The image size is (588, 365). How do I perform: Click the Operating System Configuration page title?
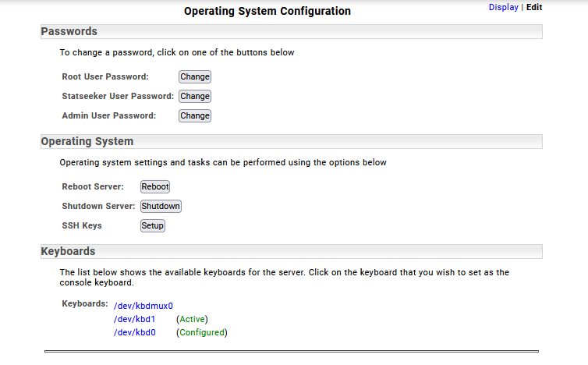click(x=267, y=11)
